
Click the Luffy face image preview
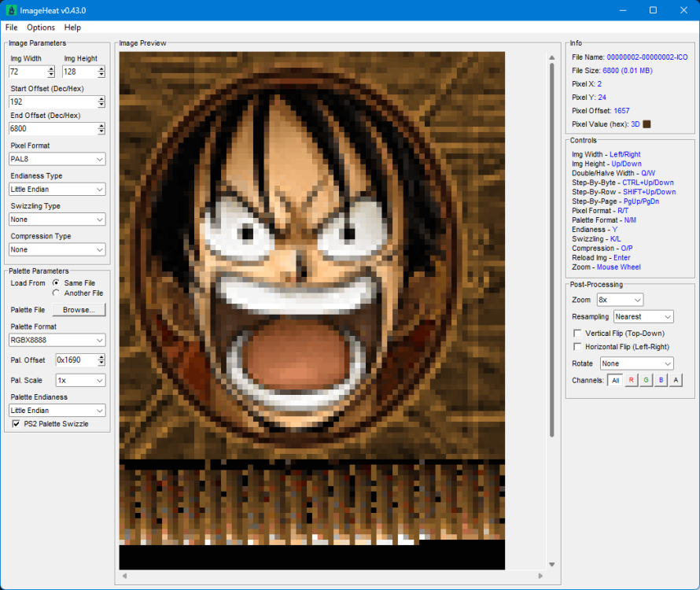pos(312,311)
